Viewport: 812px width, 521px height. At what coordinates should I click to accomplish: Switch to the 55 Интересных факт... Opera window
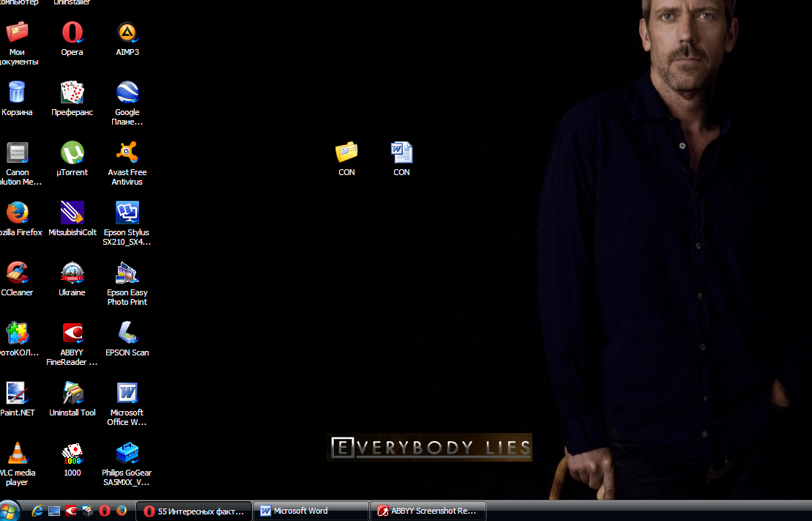194,511
